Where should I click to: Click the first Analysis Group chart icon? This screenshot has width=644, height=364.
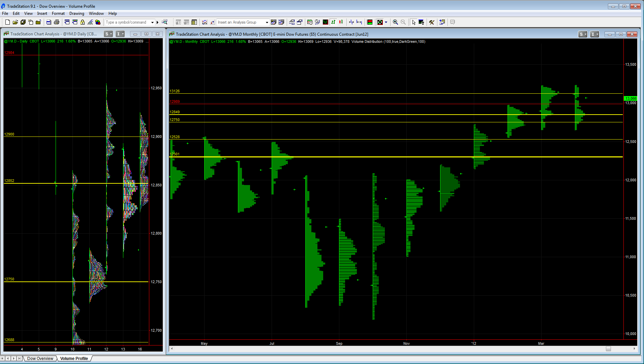tap(274, 22)
